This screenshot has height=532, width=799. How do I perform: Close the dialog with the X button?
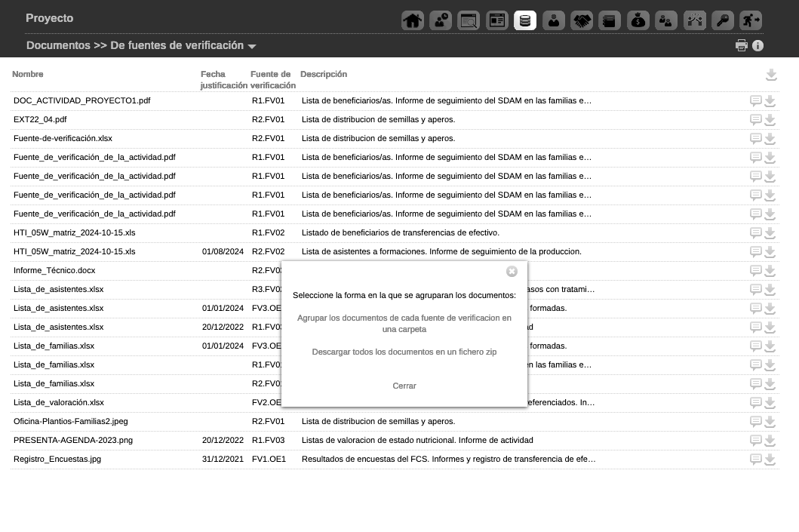point(512,271)
